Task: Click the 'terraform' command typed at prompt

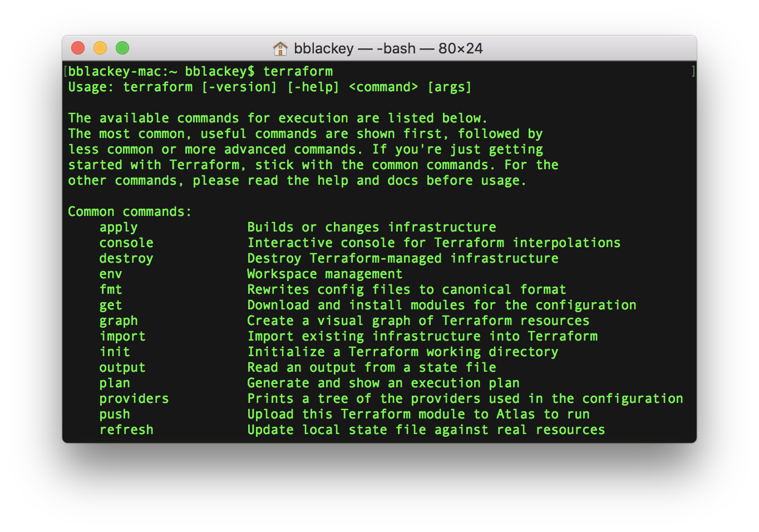Action: click(x=298, y=71)
